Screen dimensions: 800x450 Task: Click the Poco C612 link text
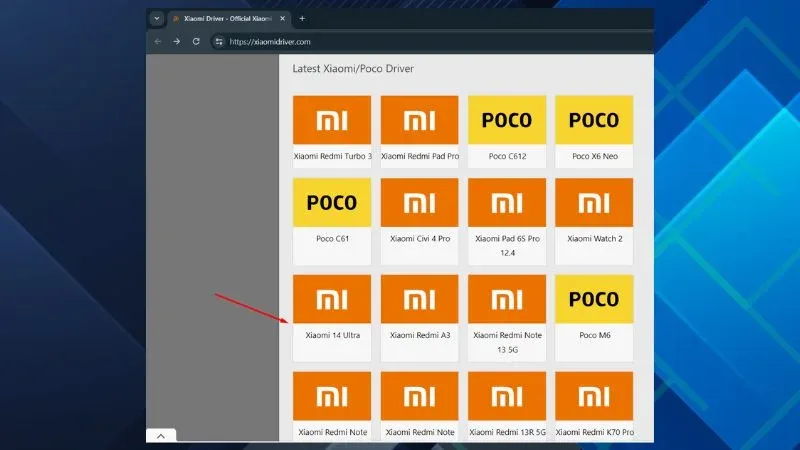(x=507, y=156)
